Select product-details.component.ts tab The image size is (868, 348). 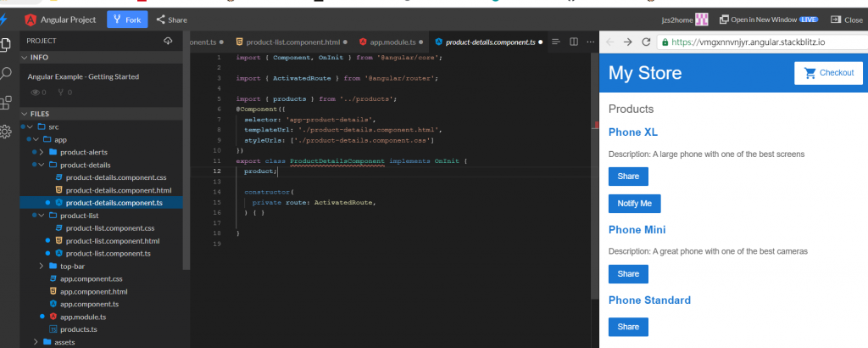click(488, 42)
